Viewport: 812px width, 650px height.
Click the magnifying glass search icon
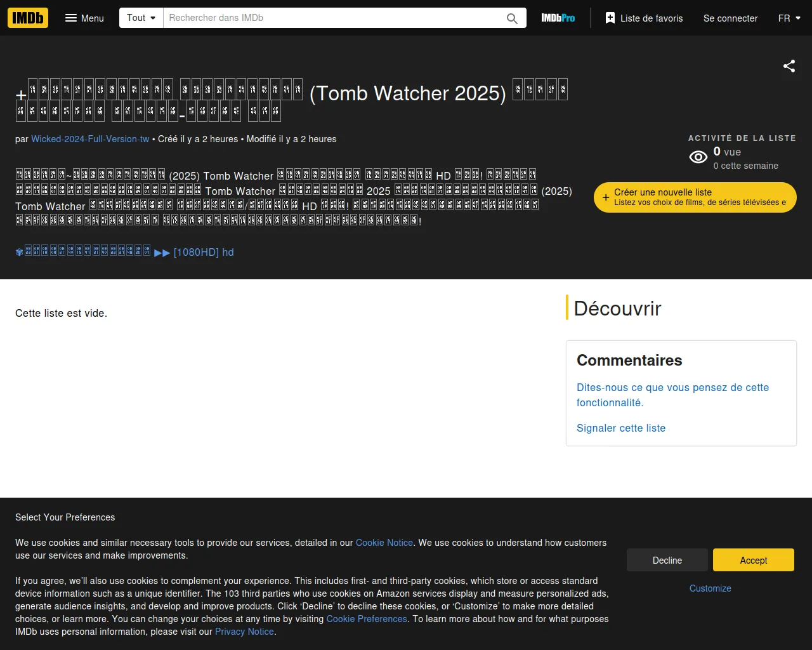[512, 18]
